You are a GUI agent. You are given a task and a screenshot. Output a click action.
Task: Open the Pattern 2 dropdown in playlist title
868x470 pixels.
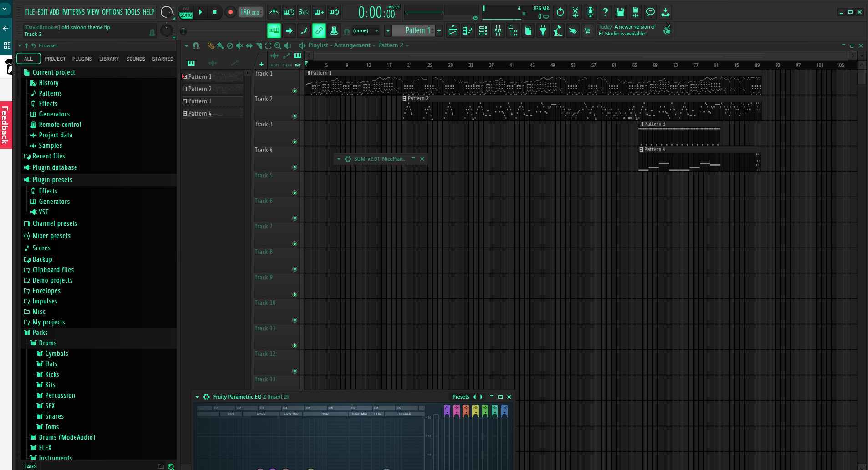[x=393, y=45]
